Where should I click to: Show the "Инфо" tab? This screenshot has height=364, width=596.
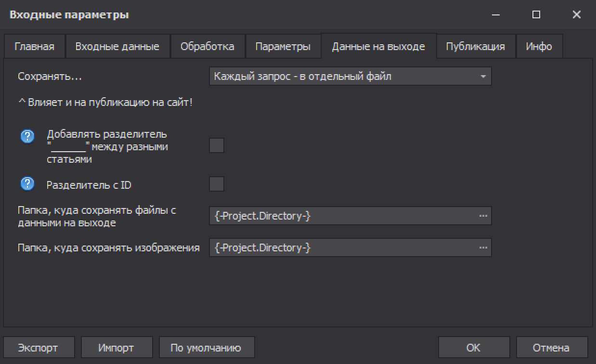coord(539,47)
